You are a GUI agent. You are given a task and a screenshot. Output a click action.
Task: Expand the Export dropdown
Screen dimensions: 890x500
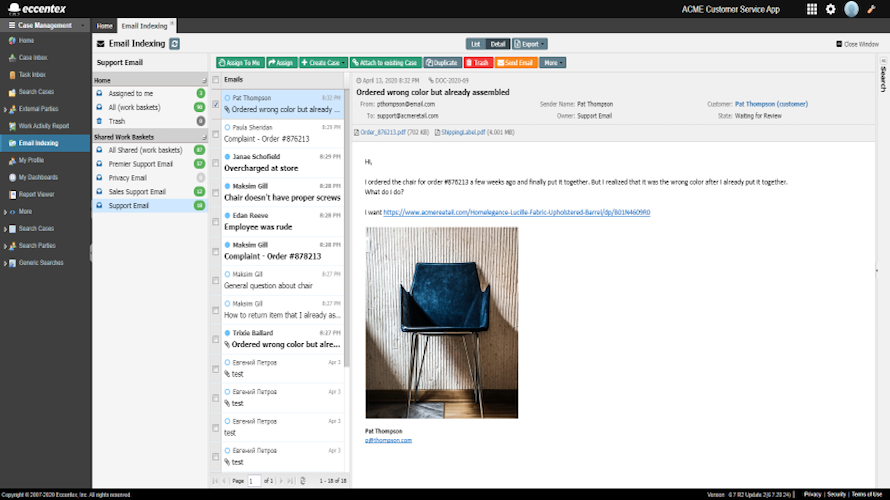click(530, 44)
